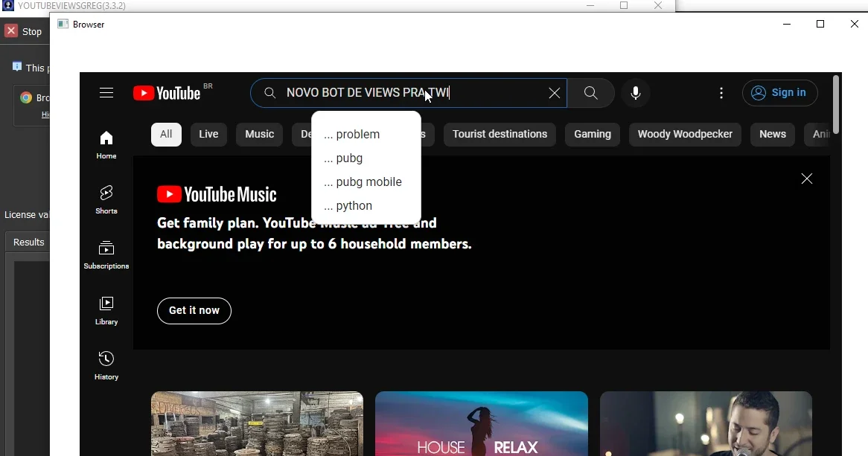Screen dimensions: 868x456
Task: Open Shorts in the sidebar
Action: (106, 200)
